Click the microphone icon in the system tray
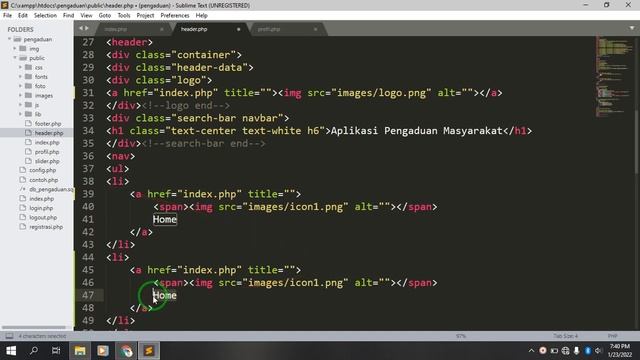The height and width of the screenshot is (360, 640). point(576,351)
